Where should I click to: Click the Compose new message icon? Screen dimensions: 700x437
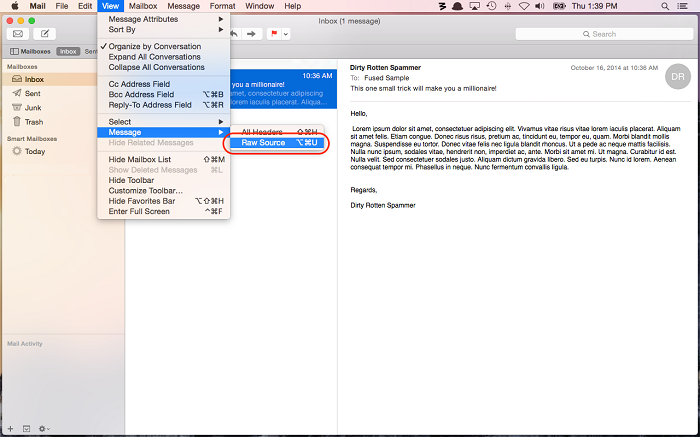coord(45,34)
